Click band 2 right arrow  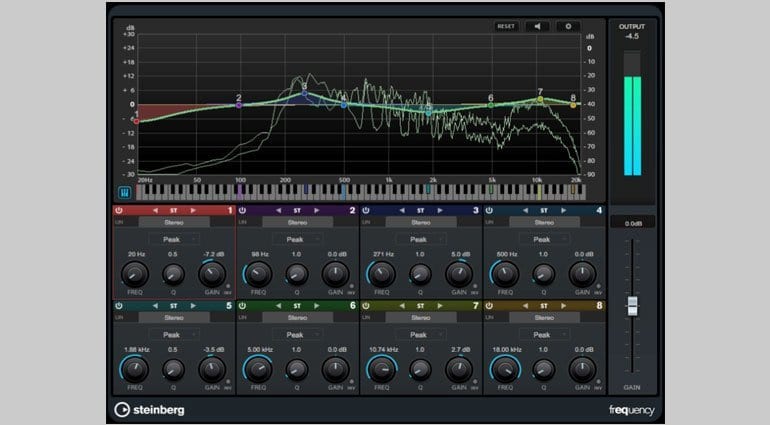coord(316,210)
